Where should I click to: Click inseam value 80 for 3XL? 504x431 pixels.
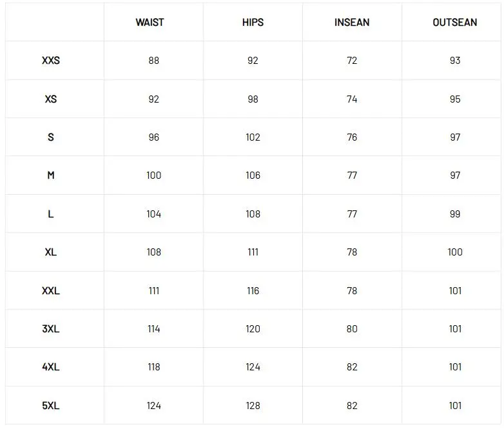352,329
